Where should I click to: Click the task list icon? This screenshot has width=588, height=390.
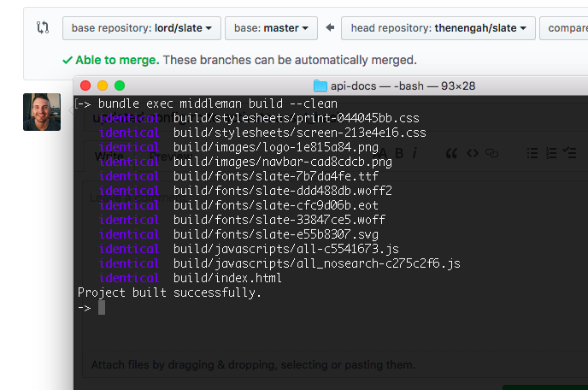point(569,153)
